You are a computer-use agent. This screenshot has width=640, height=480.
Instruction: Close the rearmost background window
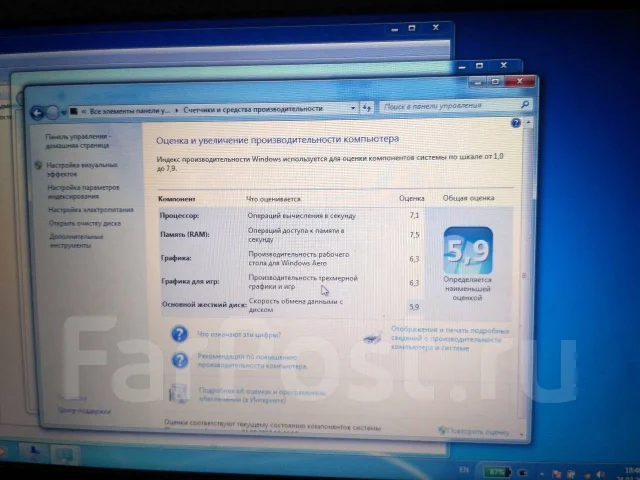click(436, 27)
